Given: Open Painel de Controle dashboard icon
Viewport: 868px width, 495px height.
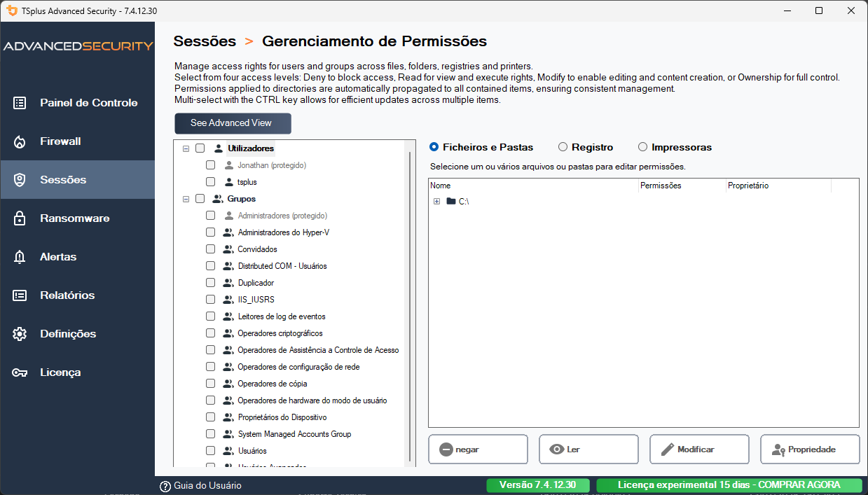Looking at the screenshot, I should [x=20, y=102].
